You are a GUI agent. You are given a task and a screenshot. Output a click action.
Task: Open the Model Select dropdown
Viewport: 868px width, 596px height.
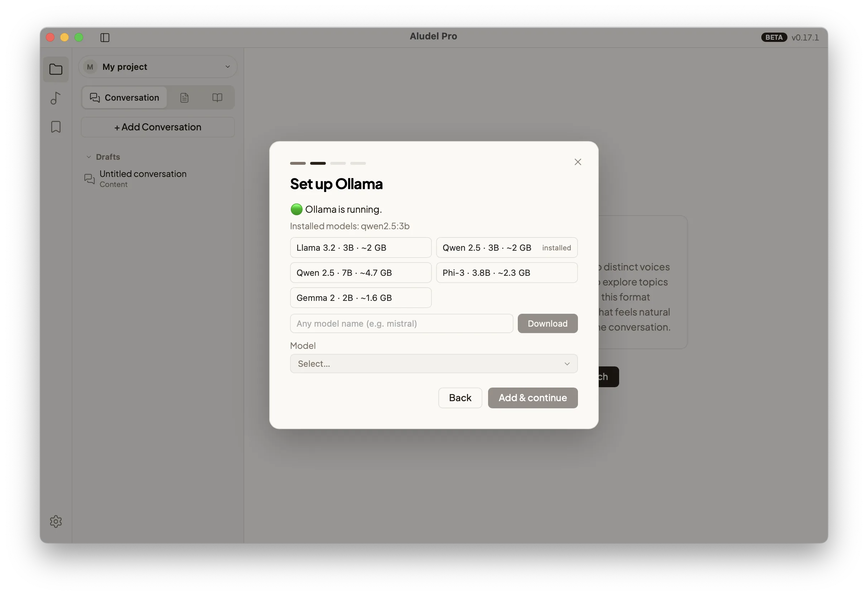pos(433,363)
